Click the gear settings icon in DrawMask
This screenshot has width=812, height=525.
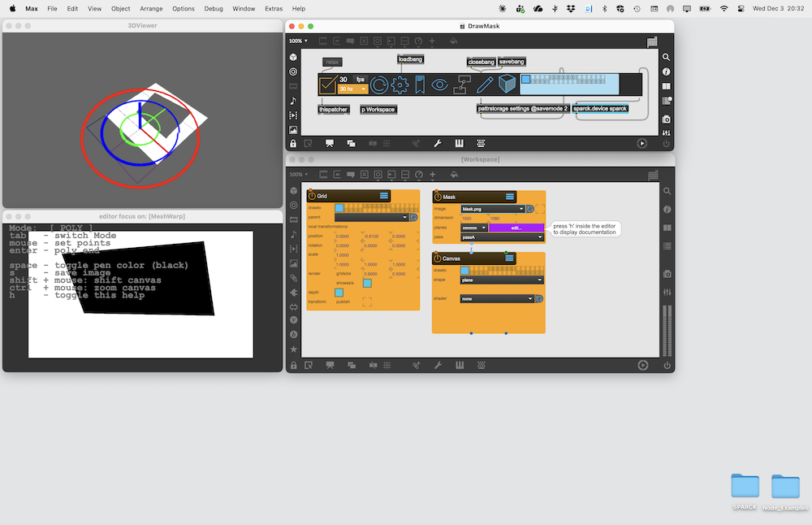[x=399, y=85]
